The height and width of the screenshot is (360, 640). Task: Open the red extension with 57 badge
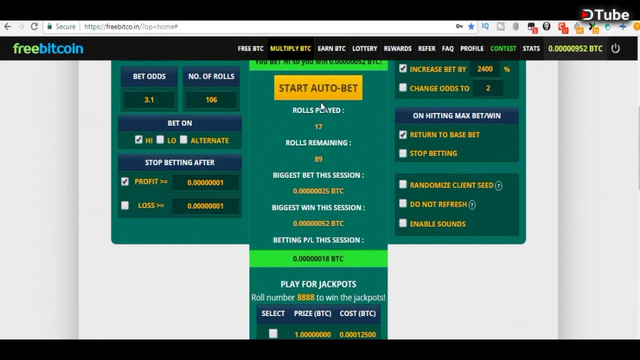click(x=563, y=27)
